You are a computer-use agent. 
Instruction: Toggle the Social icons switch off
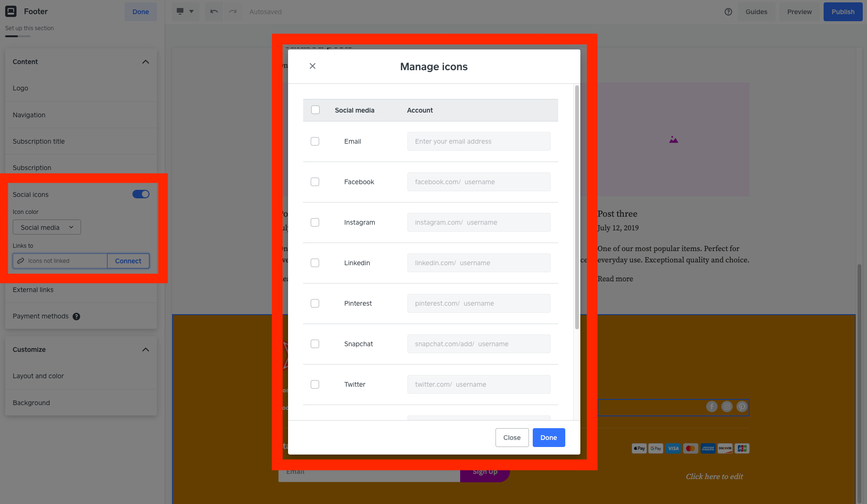[x=141, y=194]
